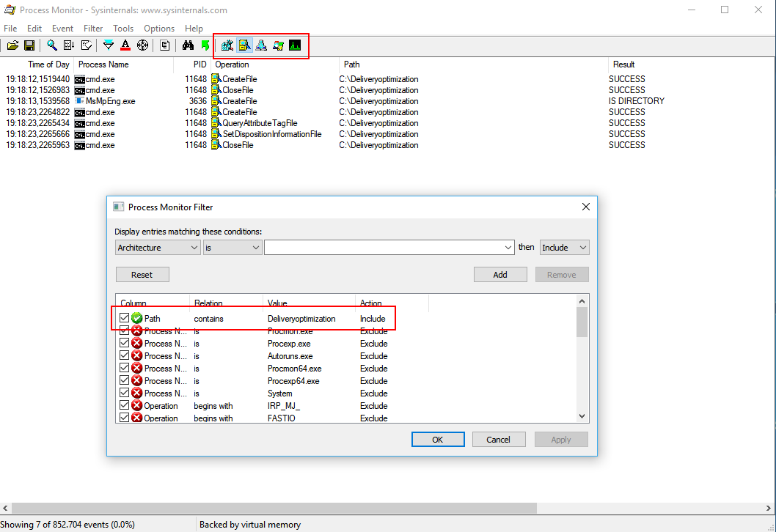This screenshot has height=532, width=776.
Task: Click the SetDispositionInformationFile operation icon
Action: (216, 133)
